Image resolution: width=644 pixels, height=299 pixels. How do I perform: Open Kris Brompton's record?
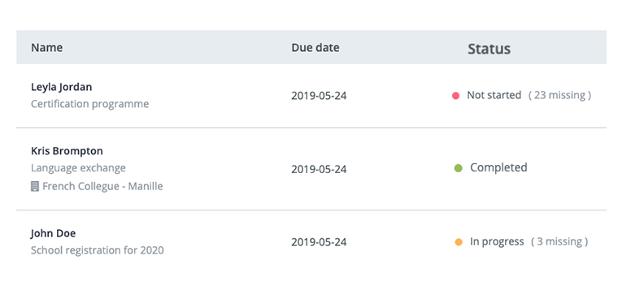67,151
